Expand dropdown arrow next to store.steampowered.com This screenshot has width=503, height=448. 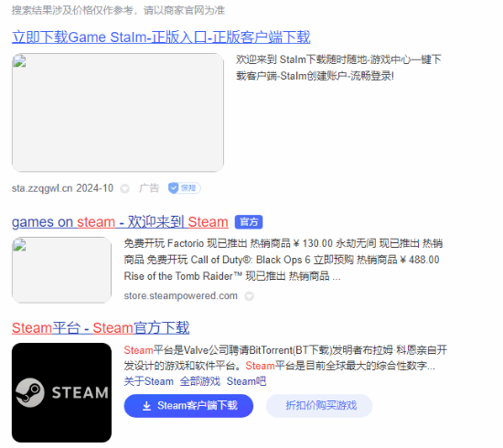250,296
